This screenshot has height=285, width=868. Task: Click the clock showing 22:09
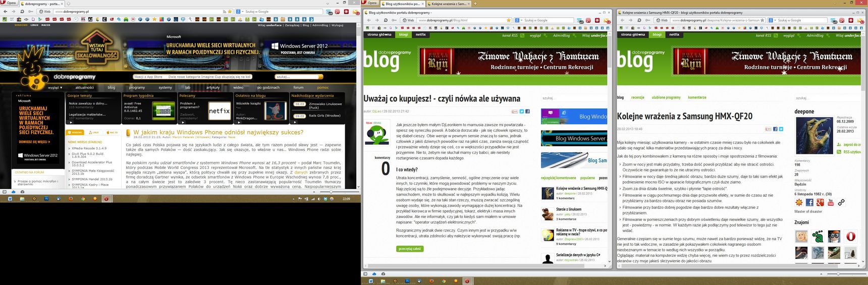[x=346, y=199]
